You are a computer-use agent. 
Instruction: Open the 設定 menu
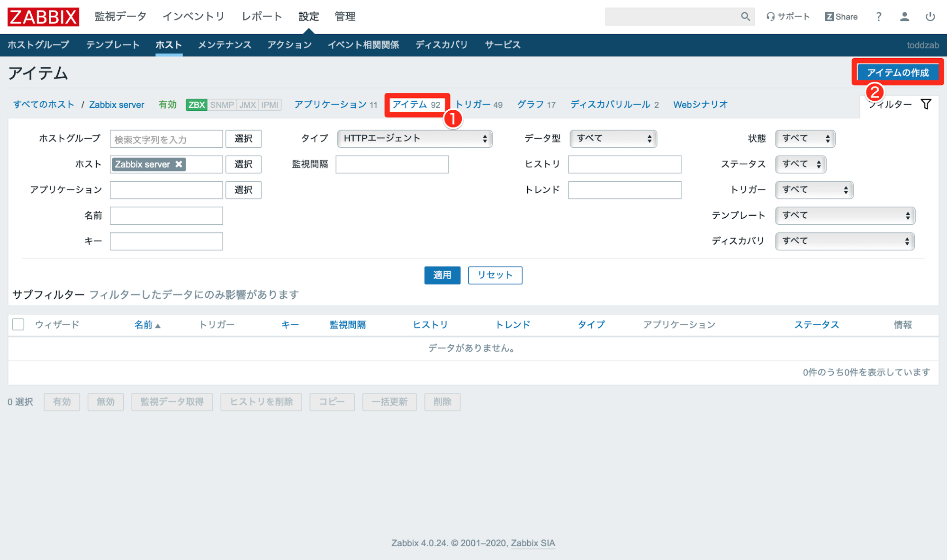309,17
